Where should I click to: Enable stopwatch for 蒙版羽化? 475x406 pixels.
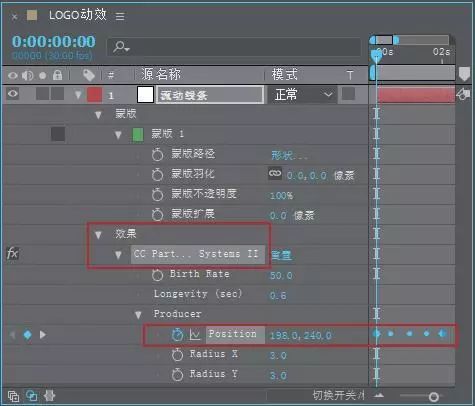158,175
